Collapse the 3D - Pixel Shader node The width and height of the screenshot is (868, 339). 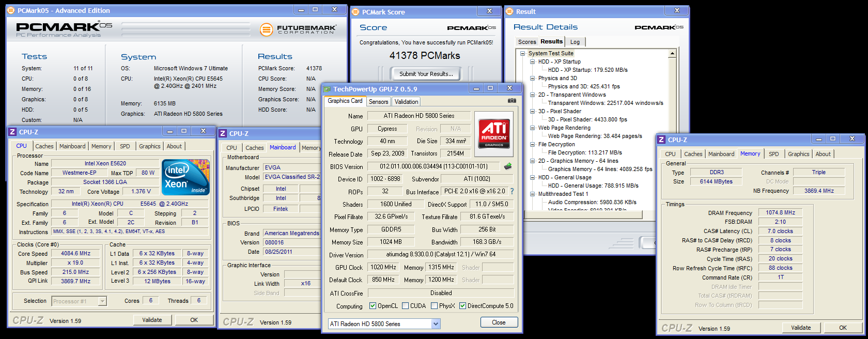532,111
